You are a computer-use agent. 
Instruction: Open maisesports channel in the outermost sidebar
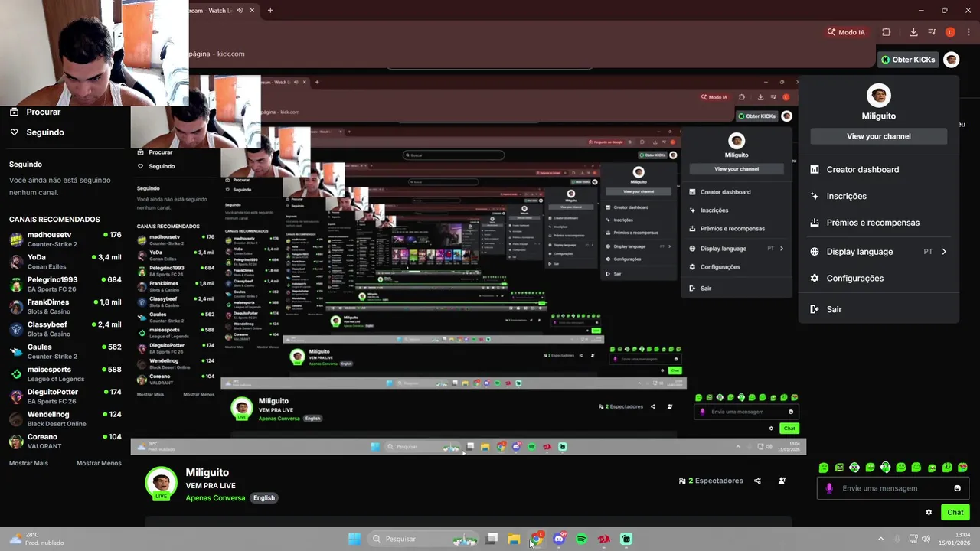[65, 373]
